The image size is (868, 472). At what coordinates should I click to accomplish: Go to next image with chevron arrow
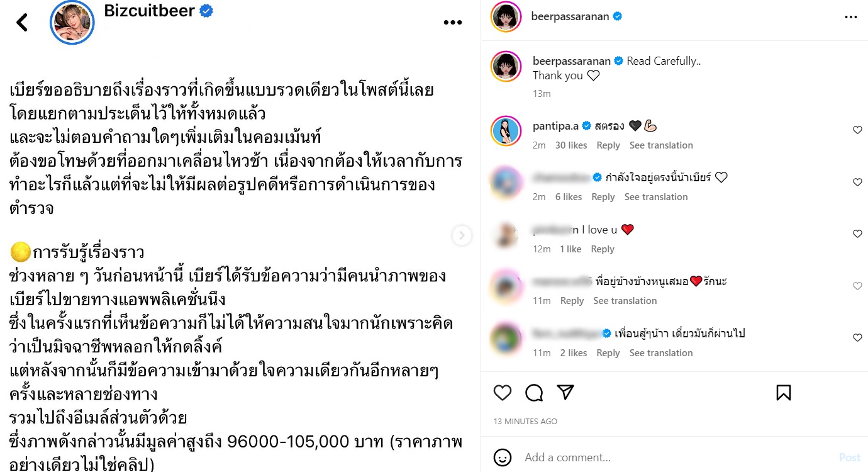[462, 235]
